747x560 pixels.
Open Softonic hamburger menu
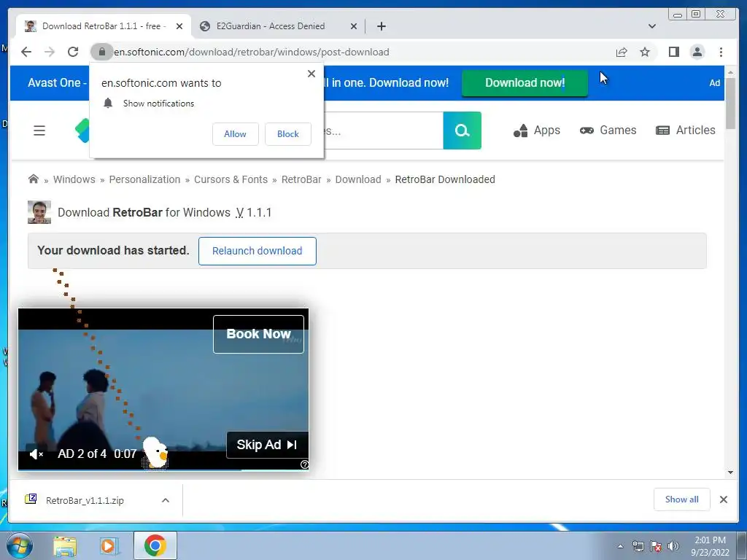click(39, 131)
